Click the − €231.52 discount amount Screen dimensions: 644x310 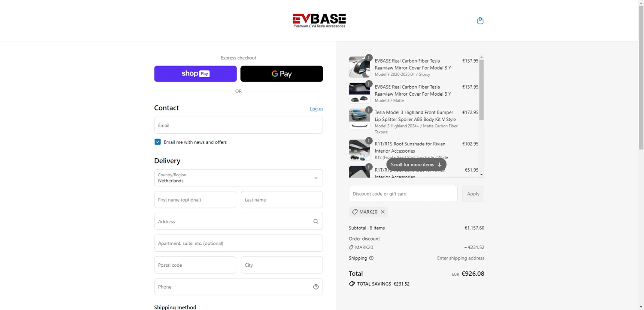[x=474, y=247]
